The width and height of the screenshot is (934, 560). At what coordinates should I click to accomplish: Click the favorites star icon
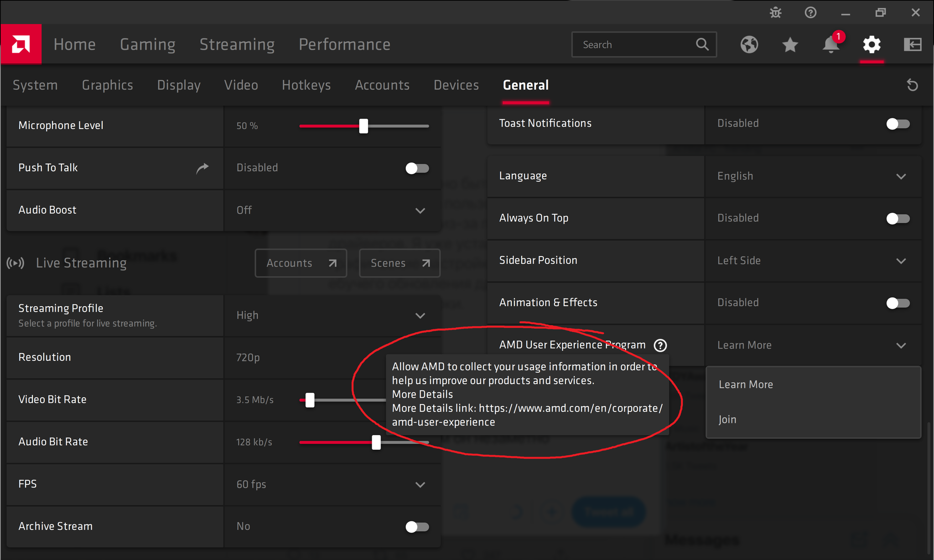click(x=790, y=45)
